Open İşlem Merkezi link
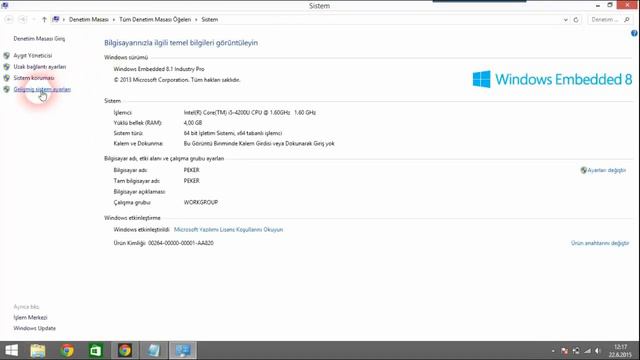The height and width of the screenshot is (360, 640). click(30, 317)
